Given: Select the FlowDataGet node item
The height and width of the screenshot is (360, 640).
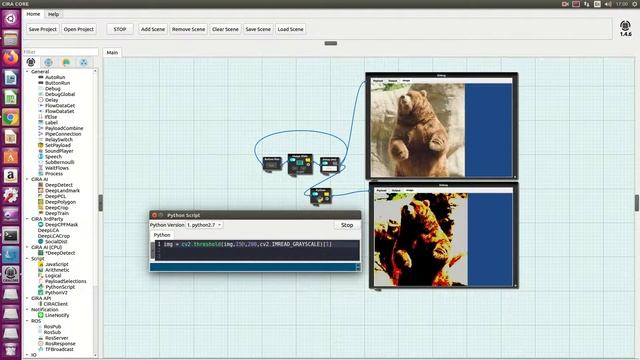Looking at the screenshot, I should pos(56,106).
